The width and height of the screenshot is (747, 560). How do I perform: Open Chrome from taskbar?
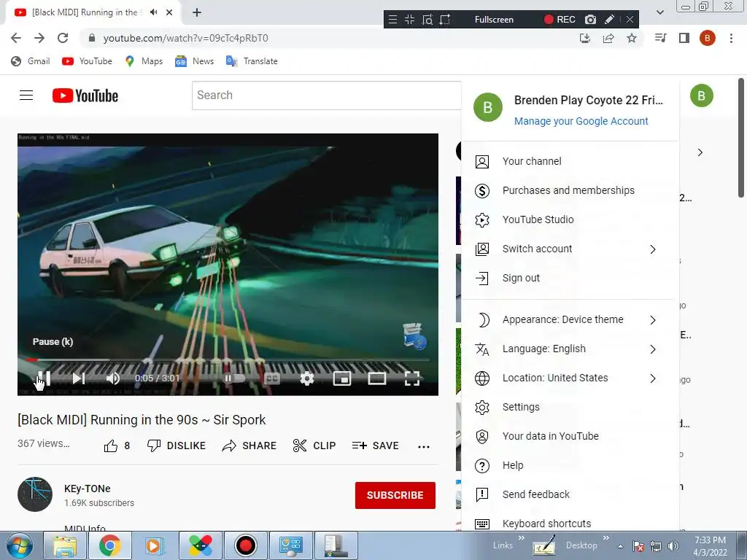pos(110,545)
